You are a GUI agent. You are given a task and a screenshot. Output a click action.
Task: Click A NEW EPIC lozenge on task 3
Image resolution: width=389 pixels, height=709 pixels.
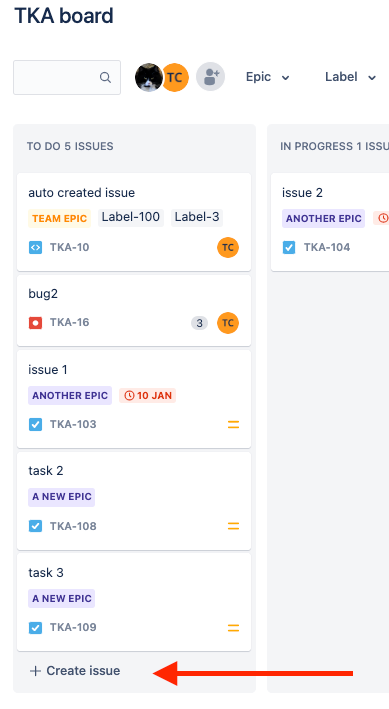[x=62, y=599]
